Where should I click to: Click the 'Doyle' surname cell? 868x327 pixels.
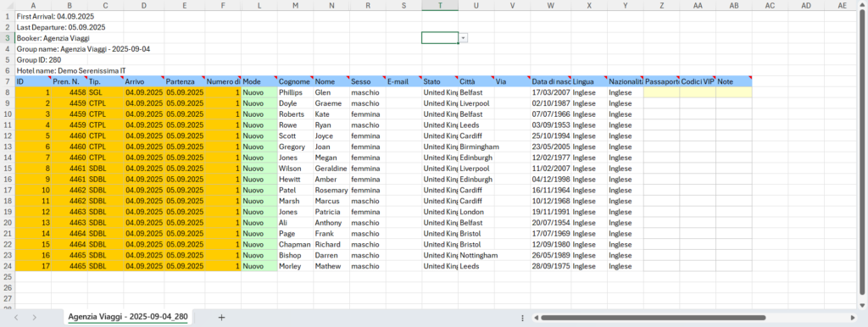(x=295, y=103)
